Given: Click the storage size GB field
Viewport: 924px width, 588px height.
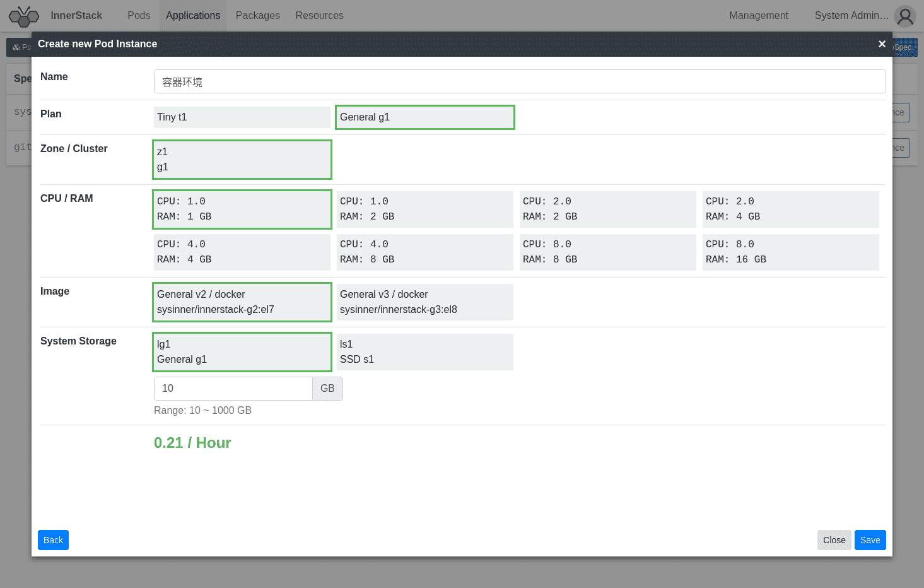Looking at the screenshot, I should click(x=233, y=389).
